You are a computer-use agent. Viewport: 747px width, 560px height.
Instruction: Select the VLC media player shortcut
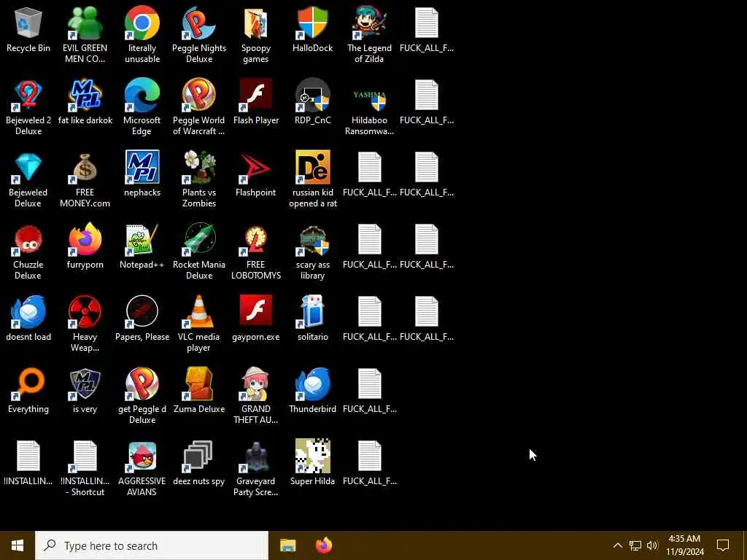[199, 324]
